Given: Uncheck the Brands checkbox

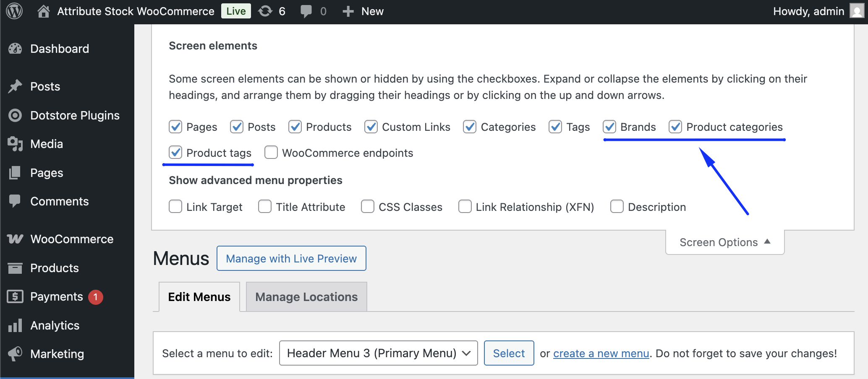Looking at the screenshot, I should pyautogui.click(x=609, y=127).
